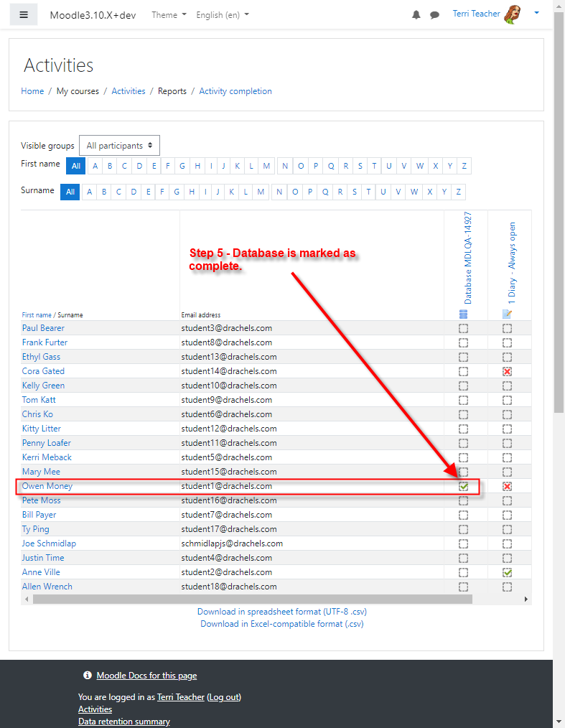Open Ty Ping's profile
Image resolution: width=565 pixels, height=728 pixels.
(35, 529)
